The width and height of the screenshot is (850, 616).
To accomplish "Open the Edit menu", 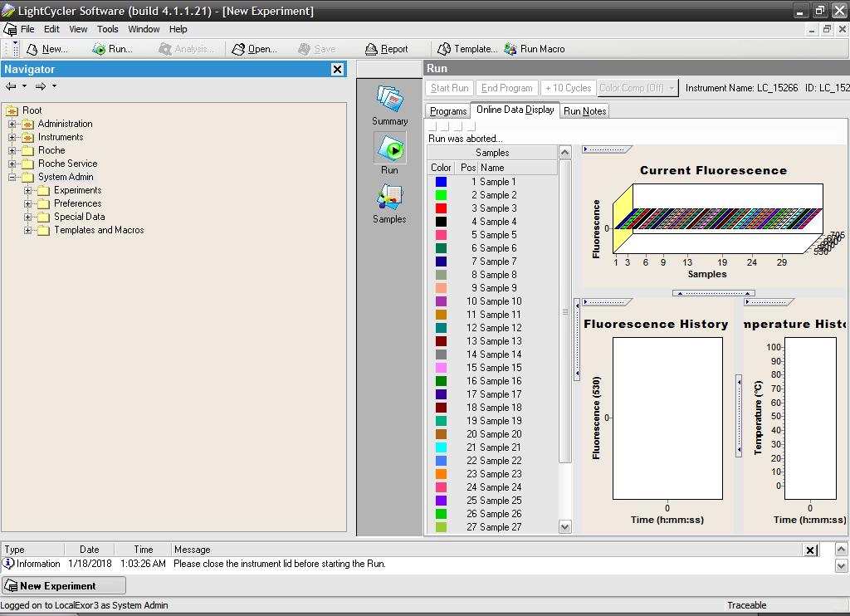I will [51, 29].
